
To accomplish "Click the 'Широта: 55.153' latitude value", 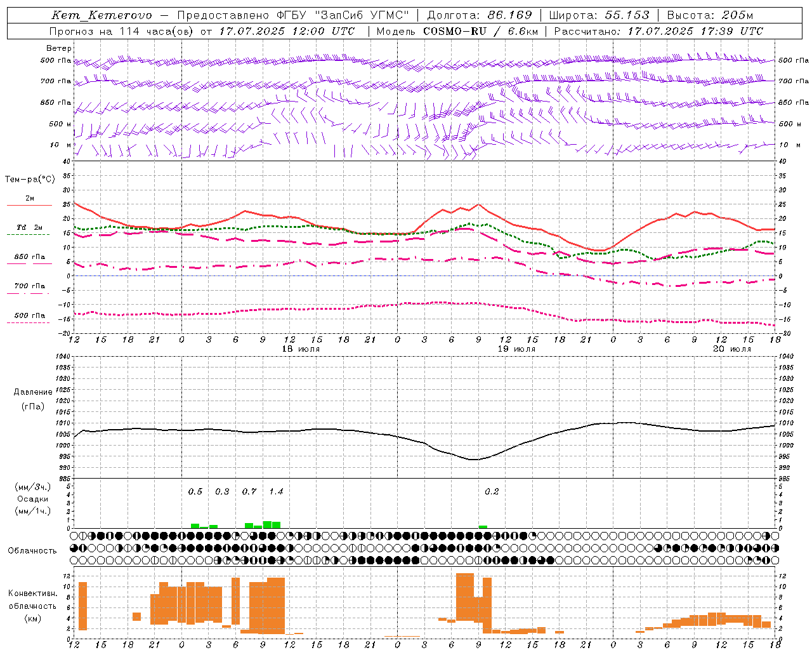I will pos(599,15).
